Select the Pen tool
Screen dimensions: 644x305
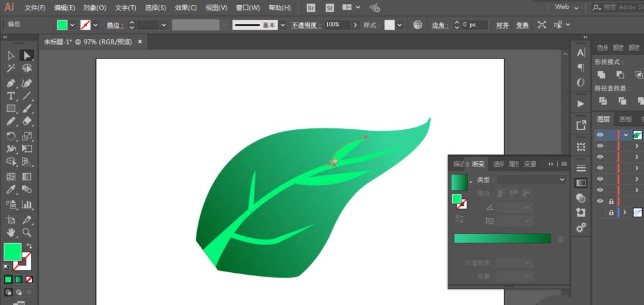(x=11, y=84)
